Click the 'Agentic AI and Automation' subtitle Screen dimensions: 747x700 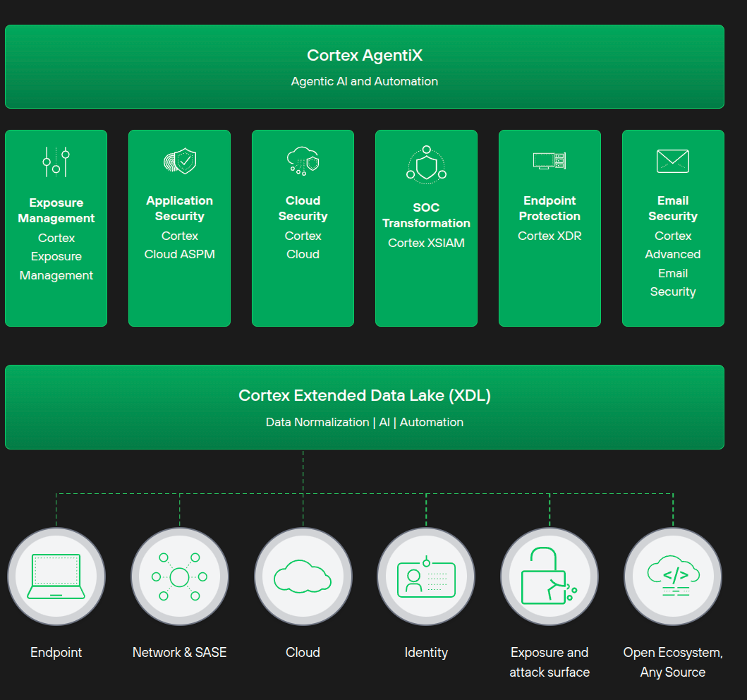point(365,81)
